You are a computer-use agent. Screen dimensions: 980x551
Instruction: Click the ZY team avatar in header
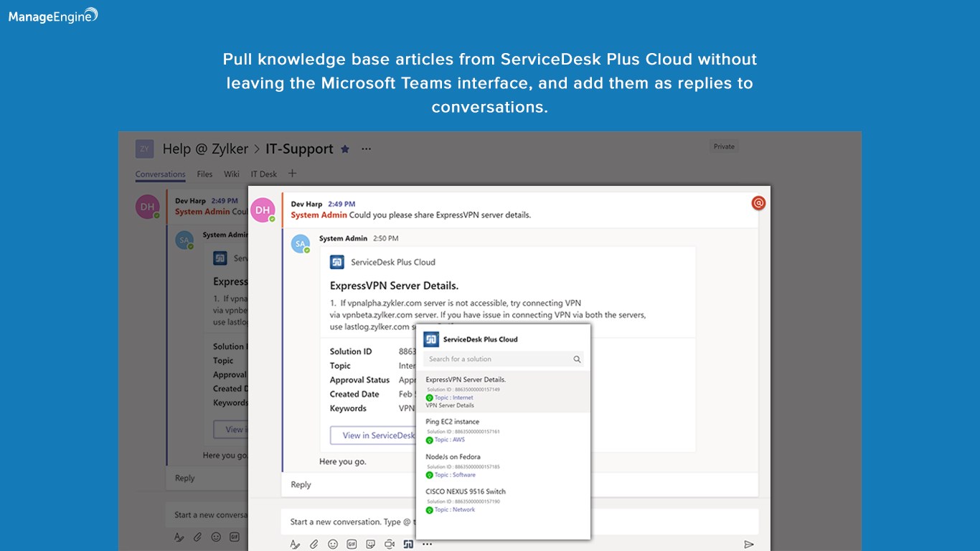pyautogui.click(x=145, y=149)
